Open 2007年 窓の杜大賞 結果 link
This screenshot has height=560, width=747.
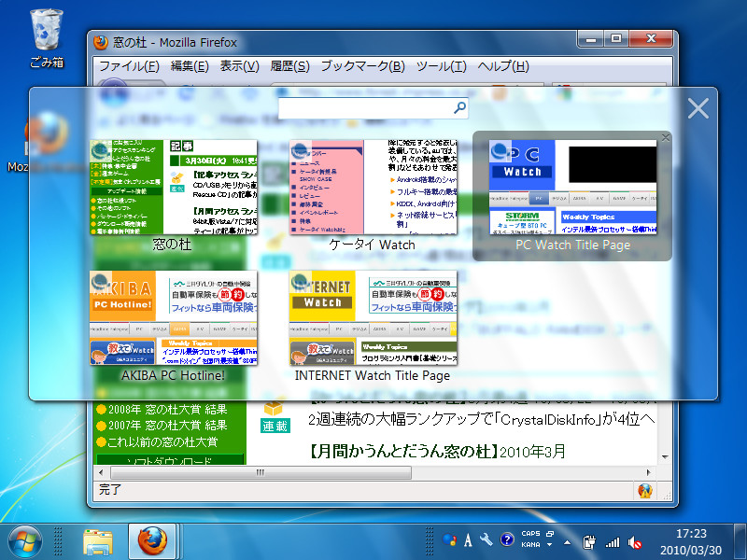pos(167,426)
